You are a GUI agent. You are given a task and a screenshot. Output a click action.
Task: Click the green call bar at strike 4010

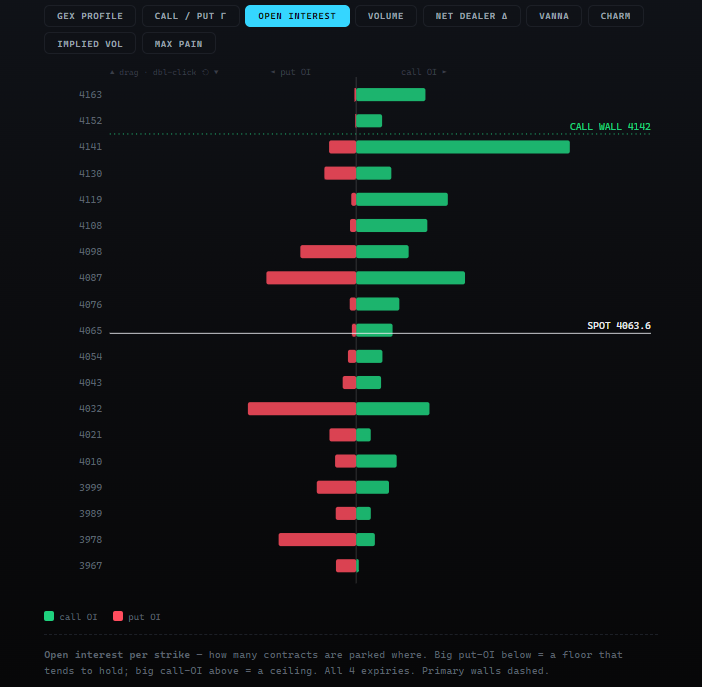point(377,461)
